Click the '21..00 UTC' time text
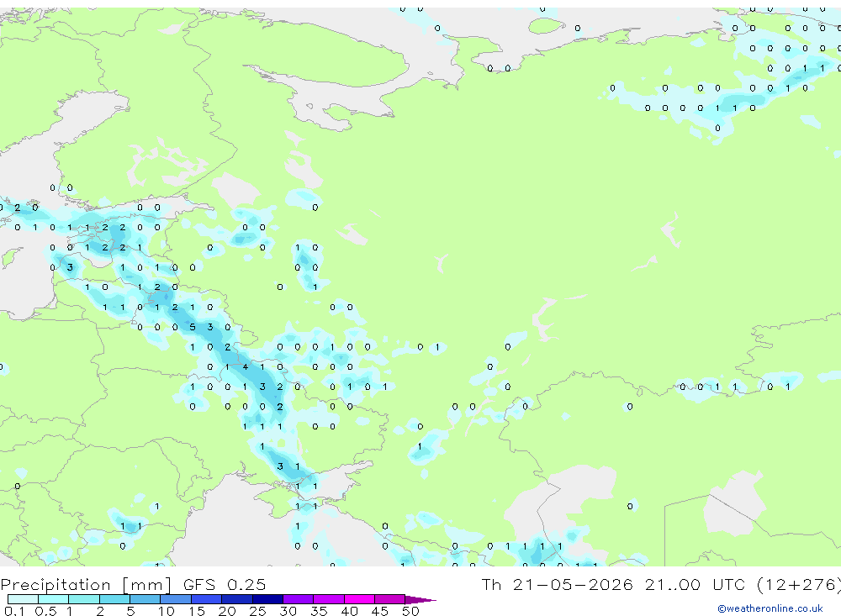 696,584
